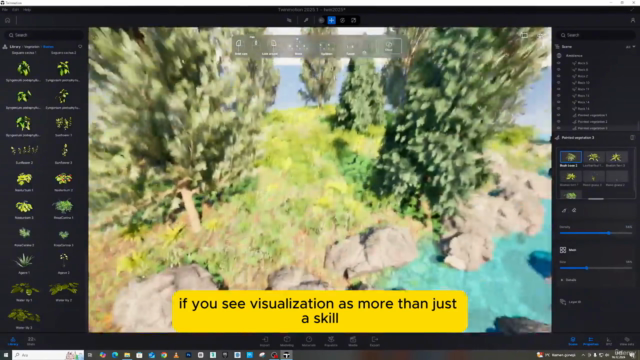Click the delete icon for Painted vegetation 3
Screen dimensions: 640x360
[x=632, y=138]
